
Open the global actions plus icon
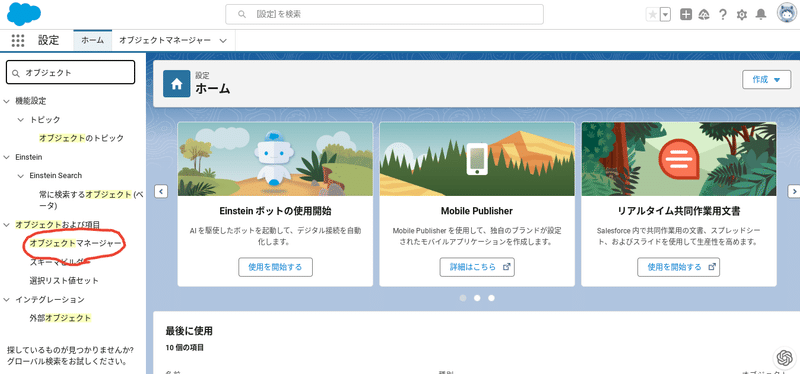point(686,15)
